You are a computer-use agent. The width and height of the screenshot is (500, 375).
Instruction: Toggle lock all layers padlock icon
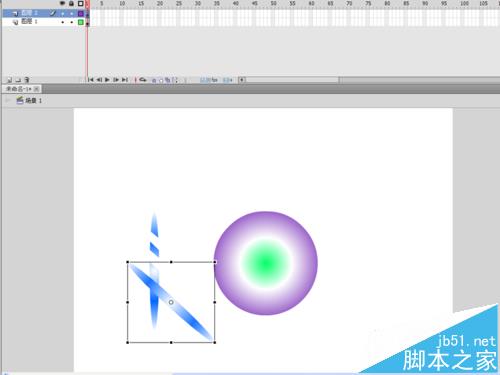[71, 3]
